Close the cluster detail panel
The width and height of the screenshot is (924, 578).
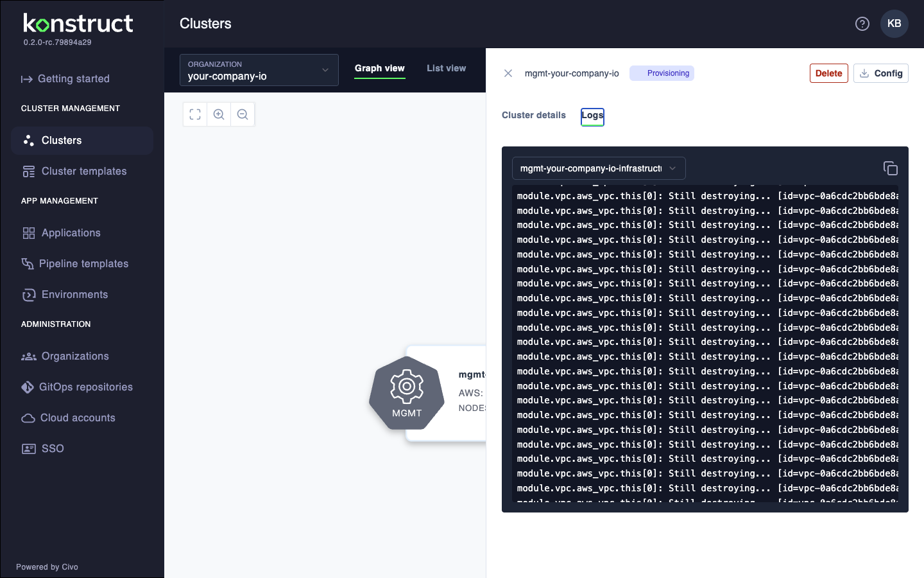pos(508,73)
